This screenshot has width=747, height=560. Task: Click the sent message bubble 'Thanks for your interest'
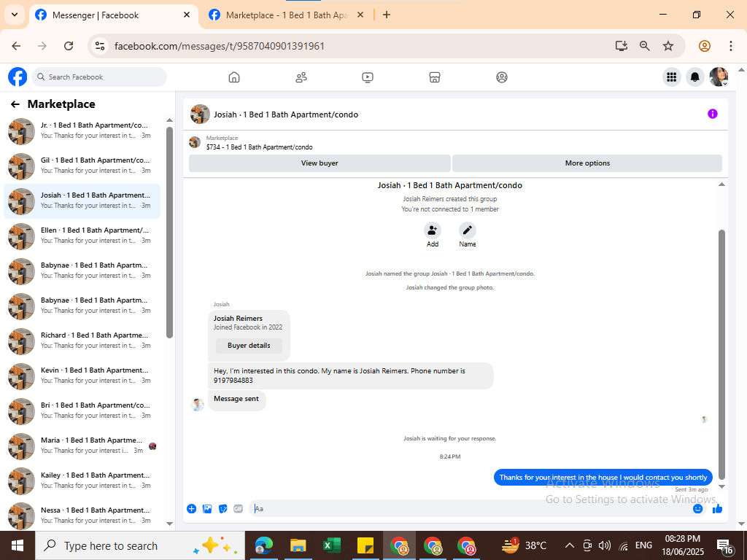[603, 477]
